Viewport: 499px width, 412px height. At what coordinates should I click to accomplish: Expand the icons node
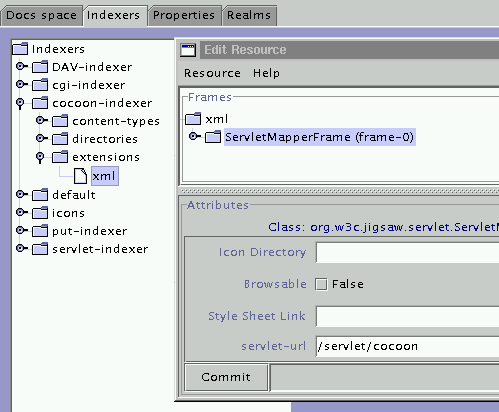click(x=22, y=212)
